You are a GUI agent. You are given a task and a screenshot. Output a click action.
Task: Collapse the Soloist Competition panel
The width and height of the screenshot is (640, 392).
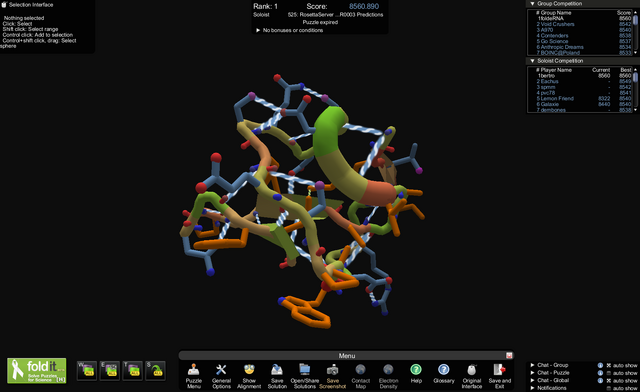point(532,61)
